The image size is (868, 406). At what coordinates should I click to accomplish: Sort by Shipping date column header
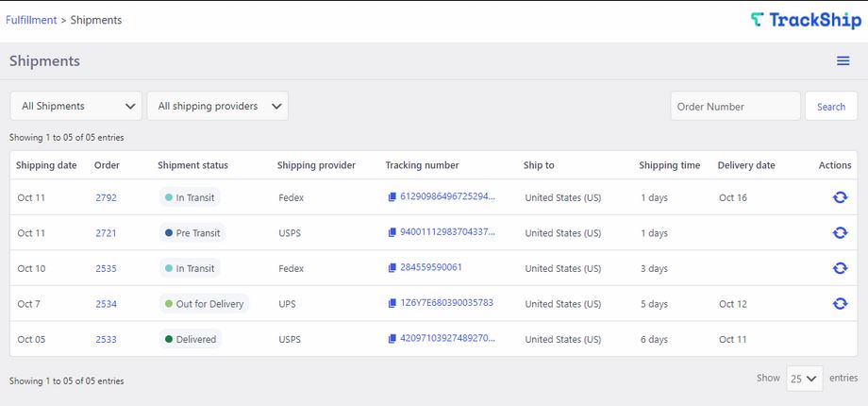tap(46, 165)
